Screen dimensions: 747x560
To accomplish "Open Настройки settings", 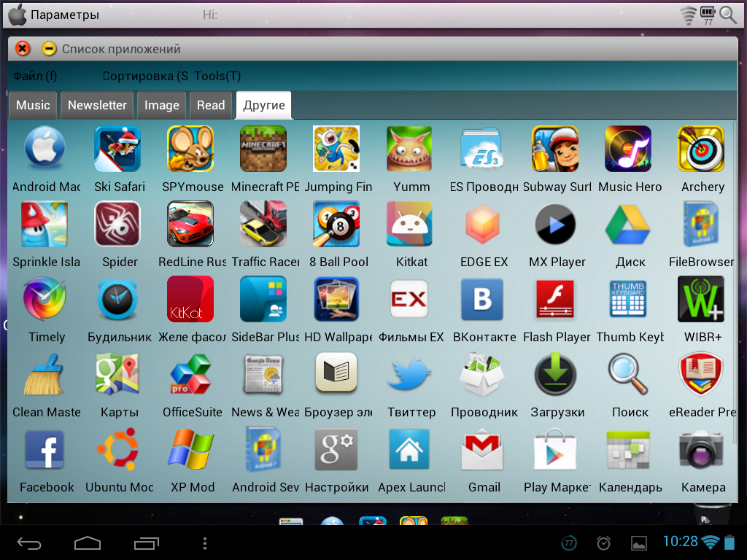I will tap(336, 449).
